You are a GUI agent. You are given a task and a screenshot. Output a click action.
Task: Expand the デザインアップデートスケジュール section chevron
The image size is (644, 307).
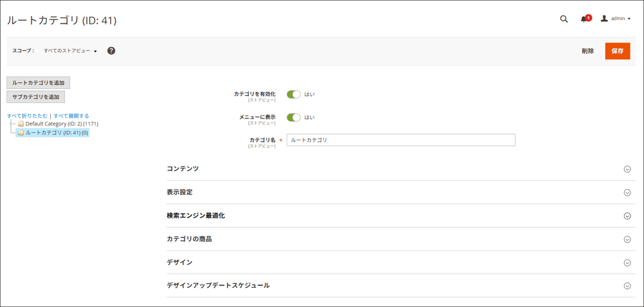[x=627, y=286]
